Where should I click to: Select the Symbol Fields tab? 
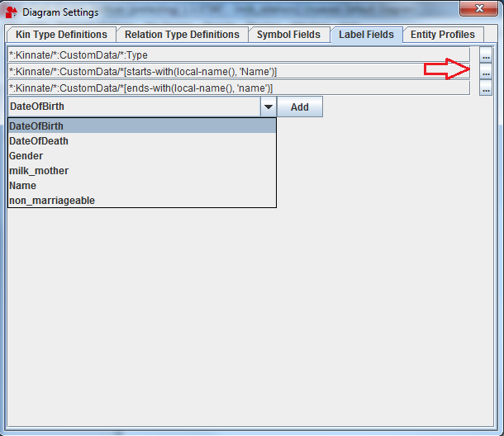pos(288,35)
